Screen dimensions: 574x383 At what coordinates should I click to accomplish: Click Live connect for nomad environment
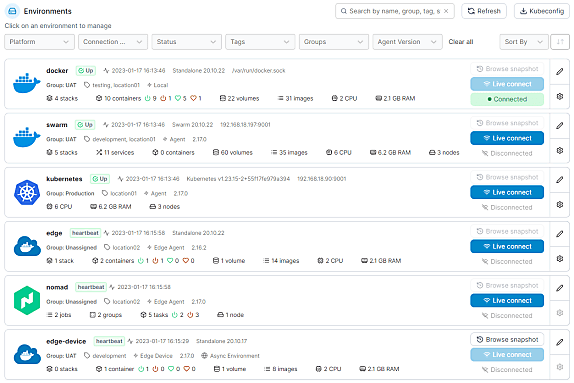[x=507, y=301]
